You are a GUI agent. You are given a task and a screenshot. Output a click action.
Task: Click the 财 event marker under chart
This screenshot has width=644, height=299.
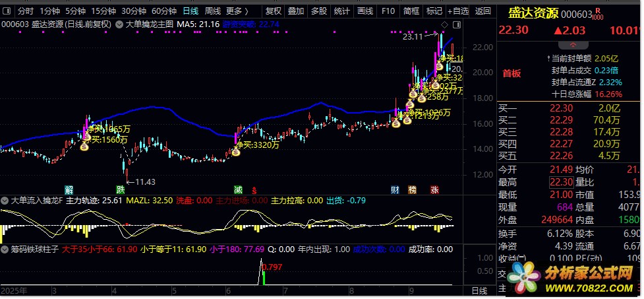[x=395, y=190]
